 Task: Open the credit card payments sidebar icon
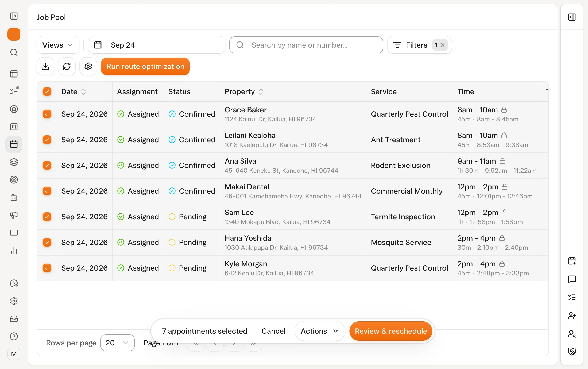[x=14, y=233]
